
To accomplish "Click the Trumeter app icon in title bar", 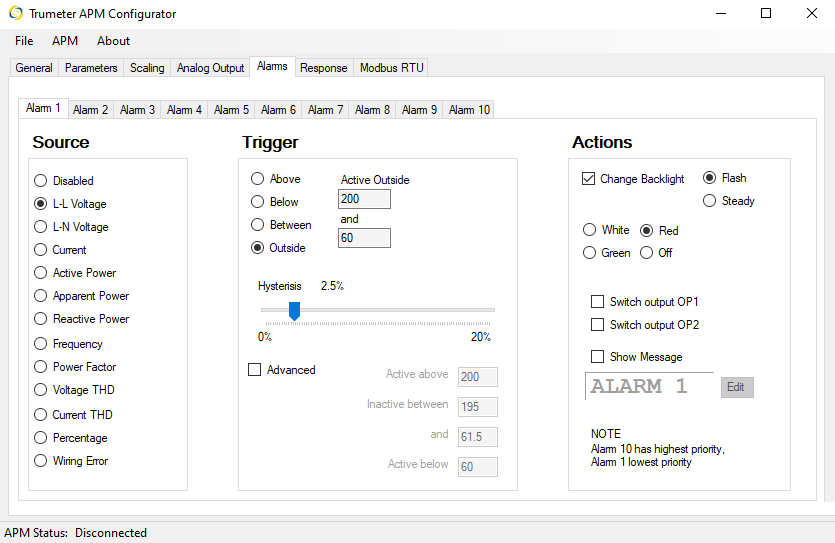I will (x=16, y=13).
